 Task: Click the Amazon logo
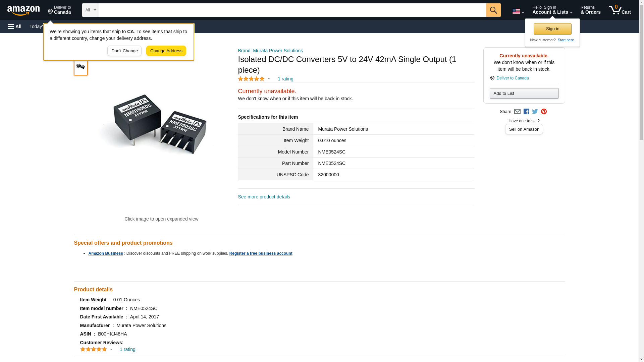coord(23,10)
